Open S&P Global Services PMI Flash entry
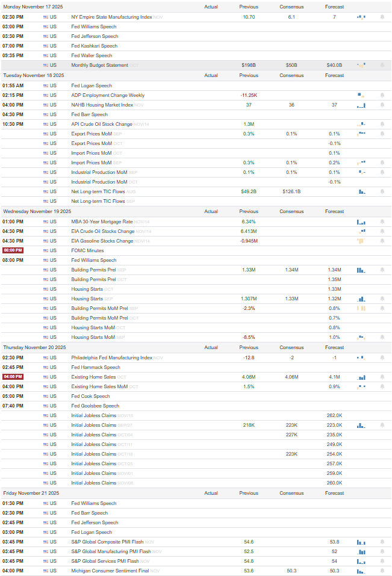Image resolution: width=392 pixels, height=576 pixels. click(105, 562)
